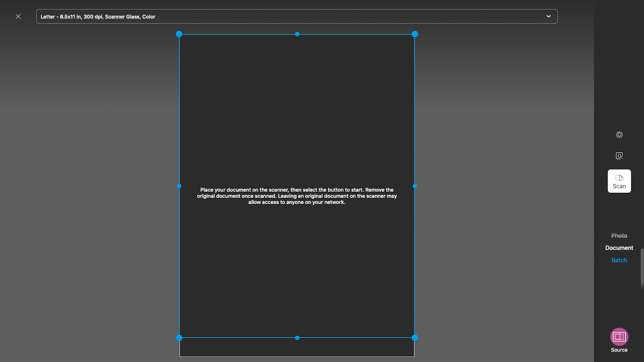Open the Source selector icon
This screenshot has height=362, width=644.
(619, 337)
